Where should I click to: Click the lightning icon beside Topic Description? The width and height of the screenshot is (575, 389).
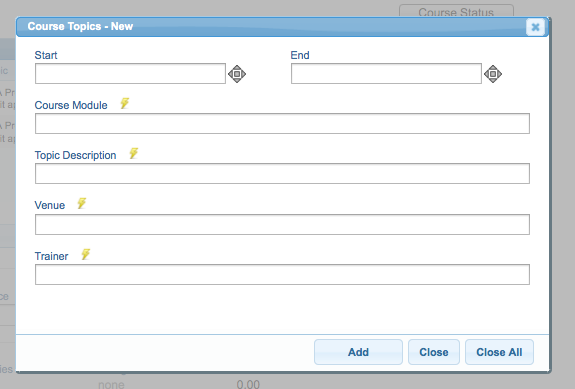coord(134,153)
